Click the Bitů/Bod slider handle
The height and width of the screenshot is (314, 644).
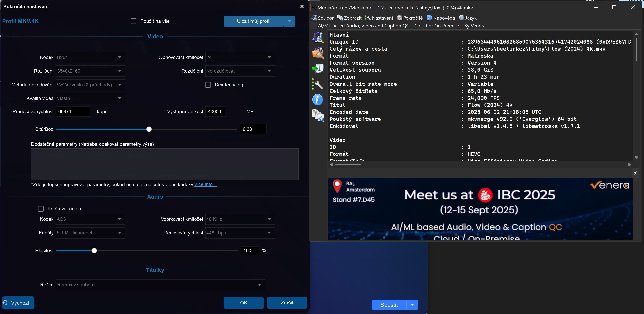[x=149, y=129]
